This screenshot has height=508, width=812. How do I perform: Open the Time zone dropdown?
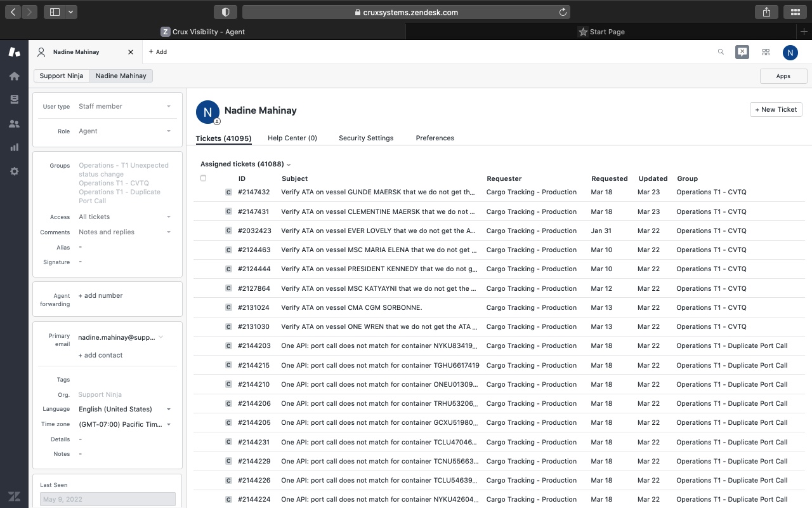pyautogui.click(x=124, y=425)
